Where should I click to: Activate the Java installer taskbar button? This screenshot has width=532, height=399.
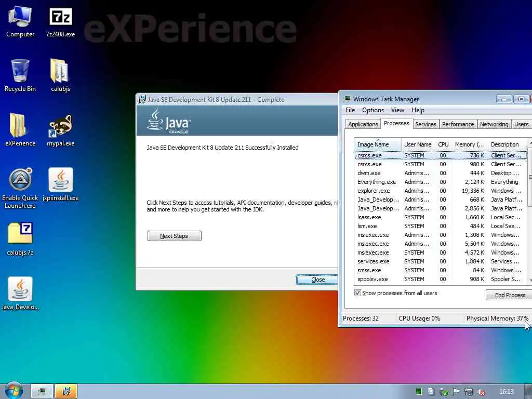[66, 392]
